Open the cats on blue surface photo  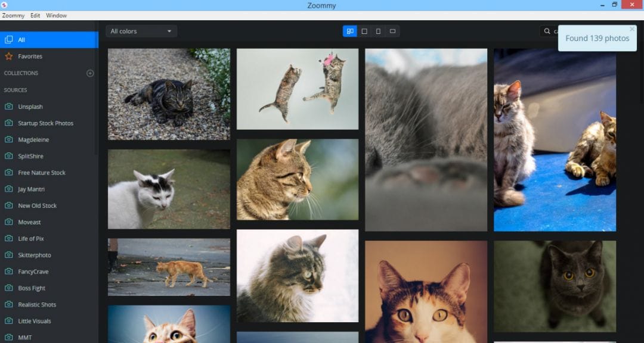coord(555,140)
